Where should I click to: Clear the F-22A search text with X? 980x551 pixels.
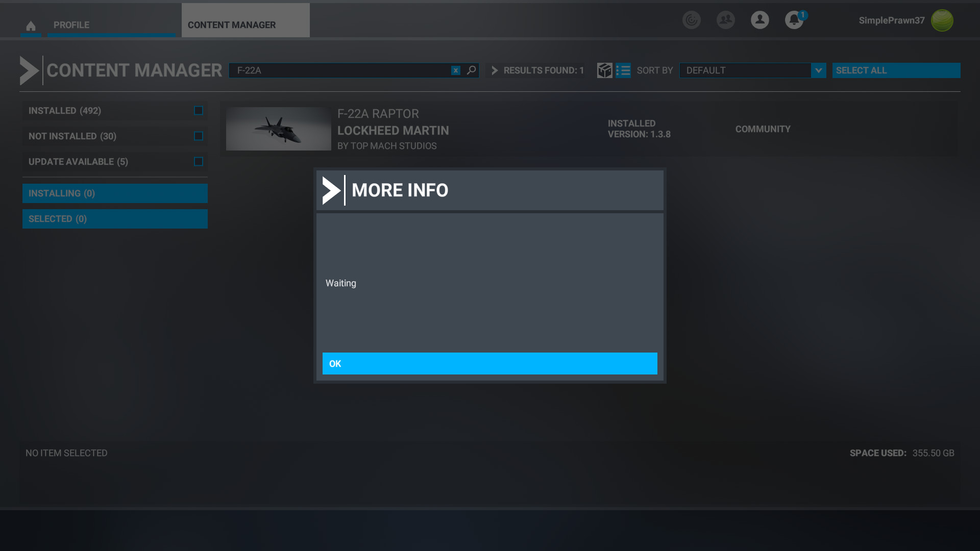pos(455,70)
